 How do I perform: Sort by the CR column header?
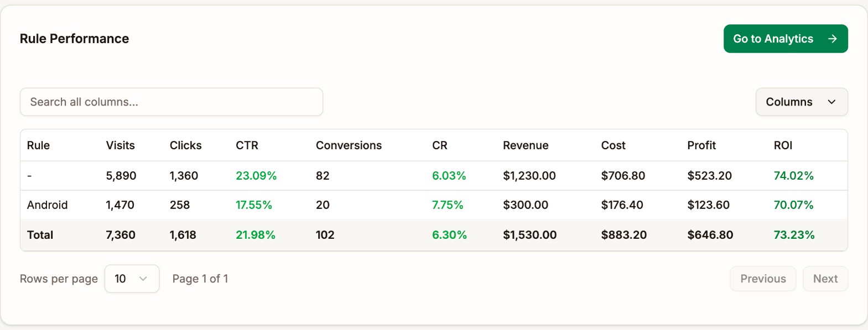[439, 145]
